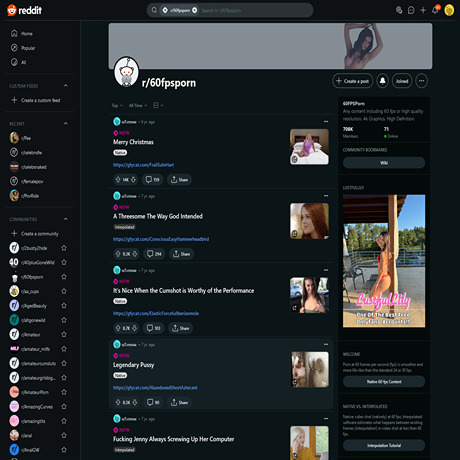The height and width of the screenshot is (460, 460).
Task: Open the 294 comments button
Action: pyautogui.click(x=154, y=254)
